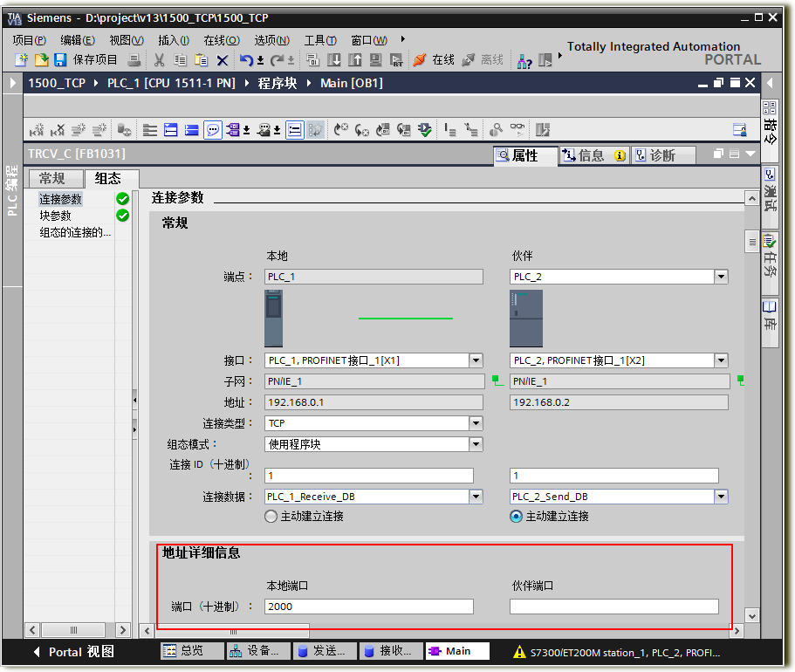This screenshot has height=672, width=795.
Task: Select 块参数 in the navigation list
Action: pyautogui.click(x=55, y=216)
